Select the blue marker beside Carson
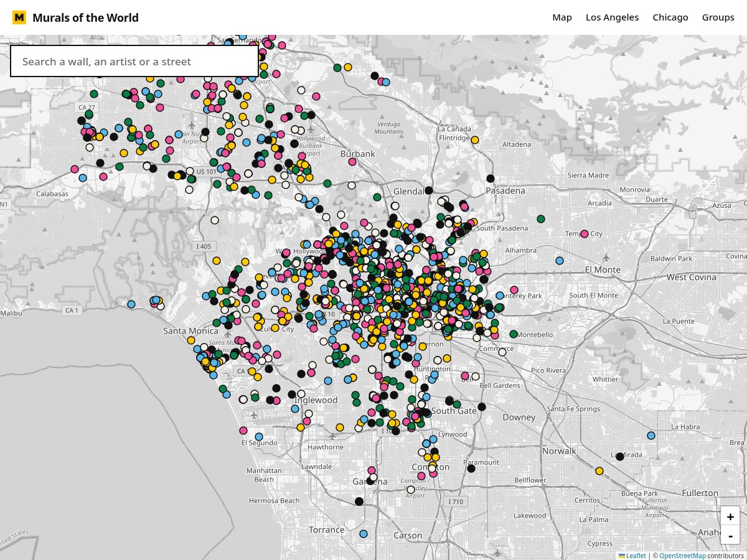This screenshot has width=747, height=560. [364, 534]
